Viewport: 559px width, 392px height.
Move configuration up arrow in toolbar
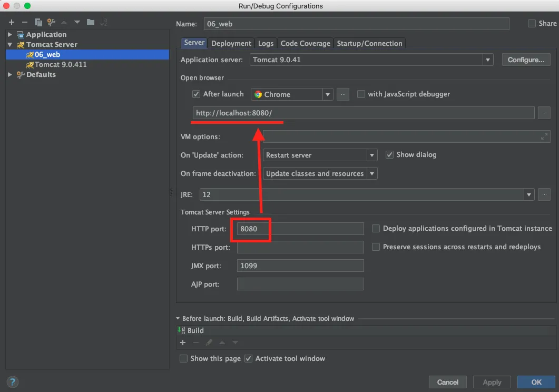[x=64, y=22]
